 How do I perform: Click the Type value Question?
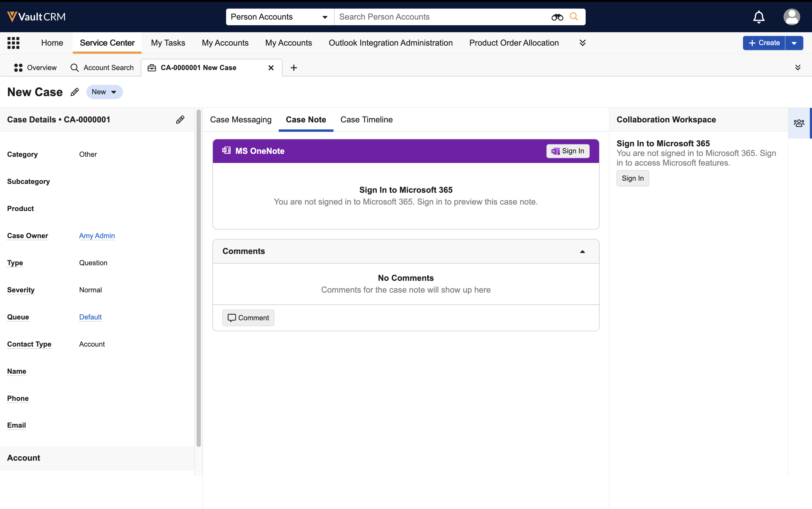pyautogui.click(x=93, y=263)
